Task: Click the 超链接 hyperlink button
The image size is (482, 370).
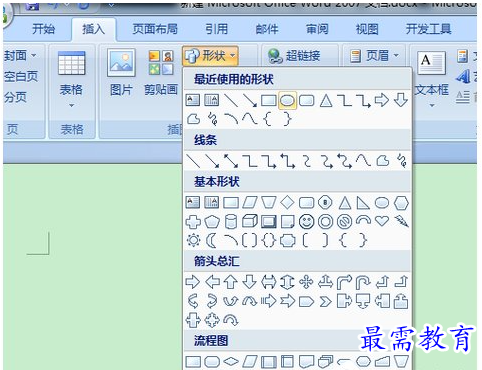Action: point(294,56)
